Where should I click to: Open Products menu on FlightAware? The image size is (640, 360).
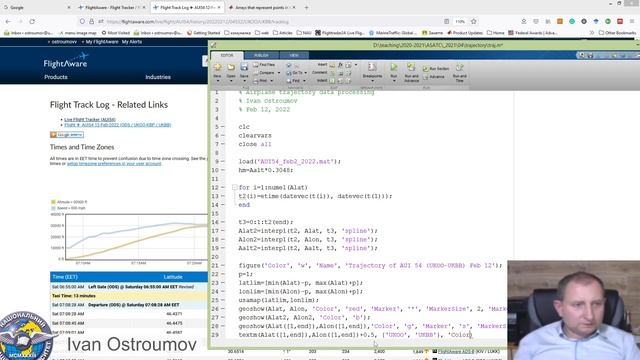click(56, 77)
